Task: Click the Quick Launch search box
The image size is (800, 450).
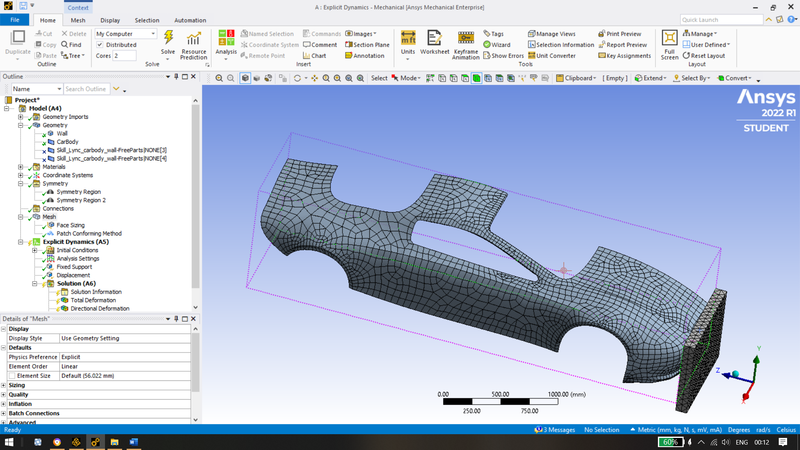Action: tap(721, 20)
